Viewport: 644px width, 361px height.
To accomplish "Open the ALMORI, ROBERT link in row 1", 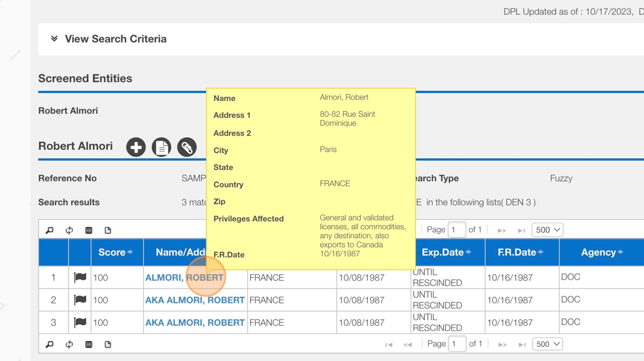I will [184, 278].
